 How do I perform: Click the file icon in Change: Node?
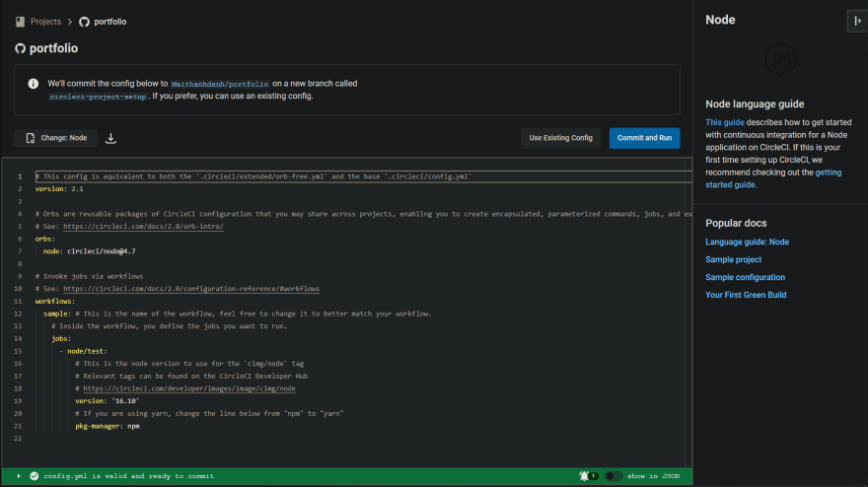(31, 138)
